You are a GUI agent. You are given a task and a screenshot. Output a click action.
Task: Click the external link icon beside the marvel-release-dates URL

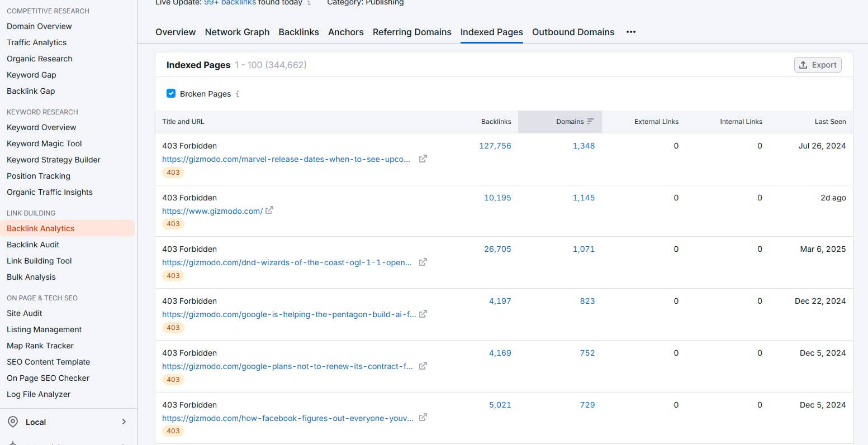(423, 159)
